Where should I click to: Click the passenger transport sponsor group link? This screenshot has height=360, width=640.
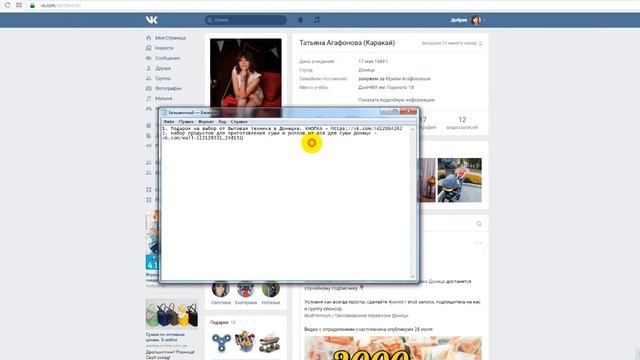pos(356,316)
